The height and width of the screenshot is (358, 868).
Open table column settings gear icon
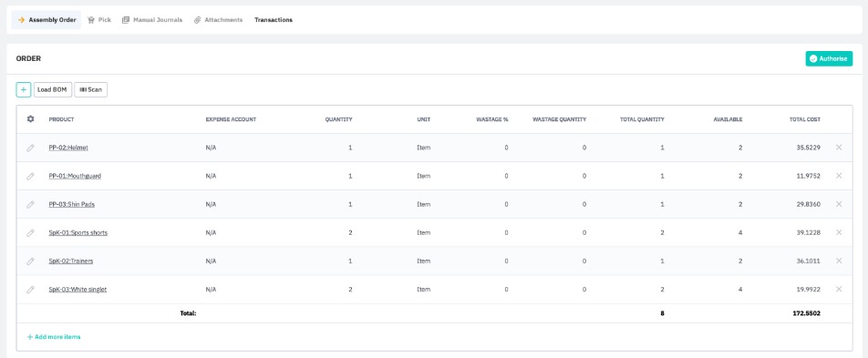click(x=30, y=119)
